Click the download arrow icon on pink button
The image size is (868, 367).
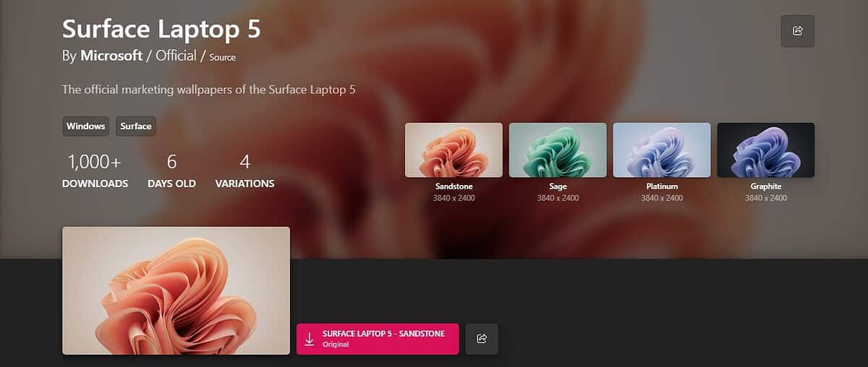pyautogui.click(x=310, y=339)
